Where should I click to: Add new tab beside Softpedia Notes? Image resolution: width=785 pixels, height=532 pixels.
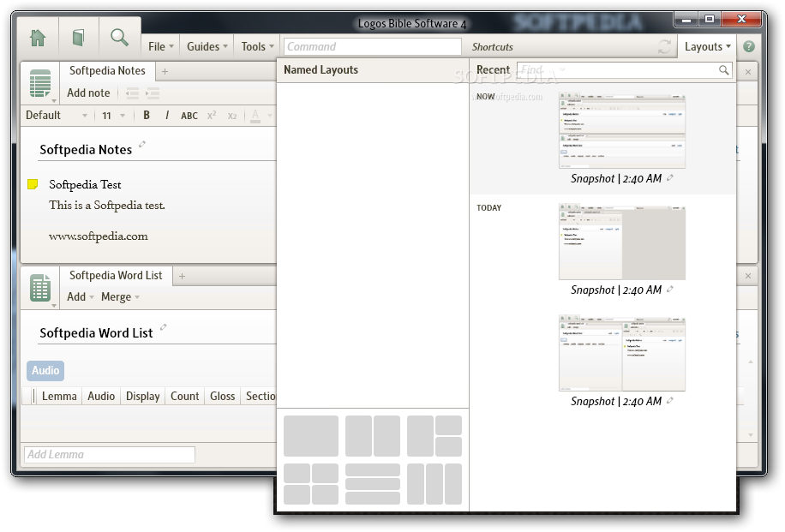click(165, 72)
